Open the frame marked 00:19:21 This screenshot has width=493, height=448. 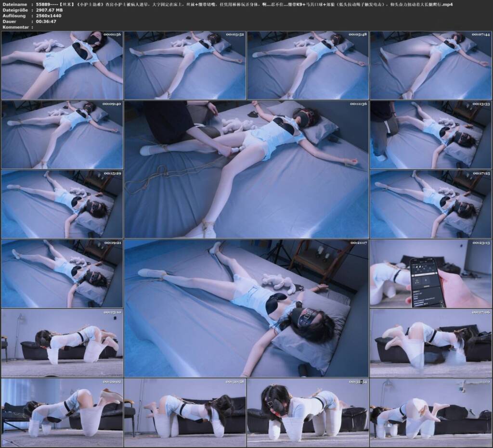coord(62,274)
